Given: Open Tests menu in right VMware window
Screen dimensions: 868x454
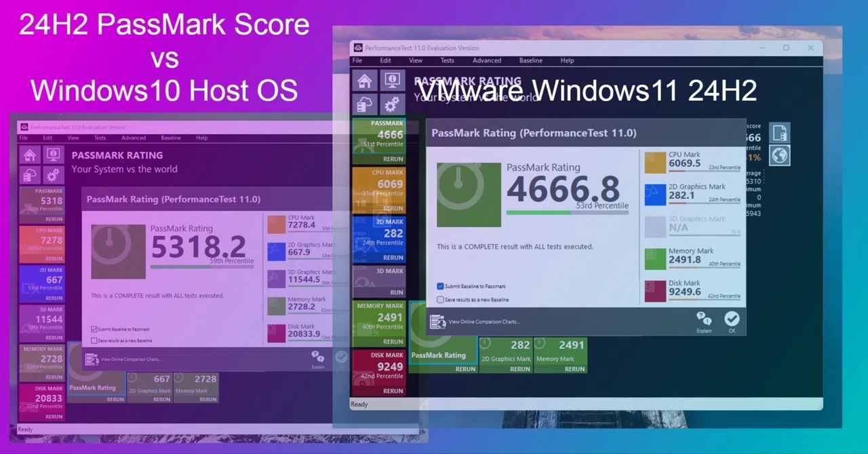Looking at the screenshot, I should 448,60.
